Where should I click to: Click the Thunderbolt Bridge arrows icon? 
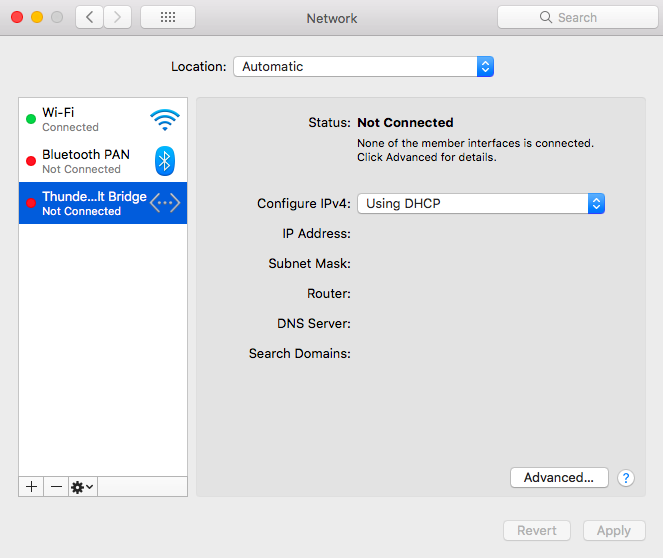click(165, 203)
